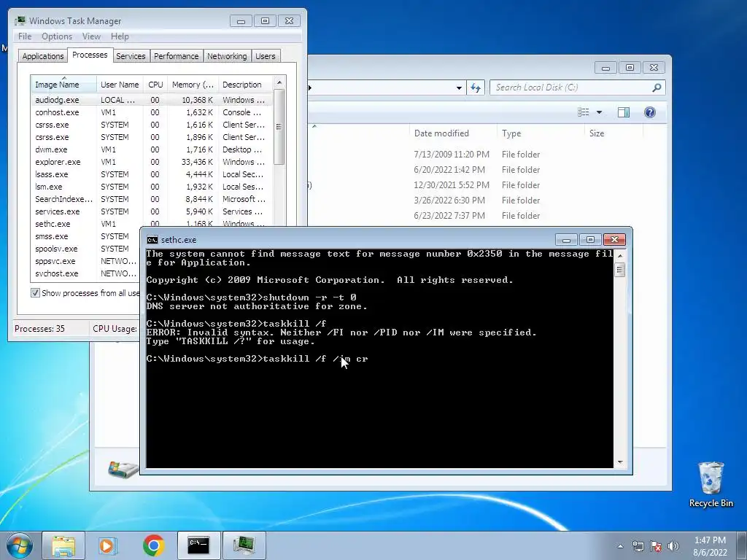Open the Action Center flag icon
The width and height of the screenshot is (747, 560).
(x=656, y=546)
